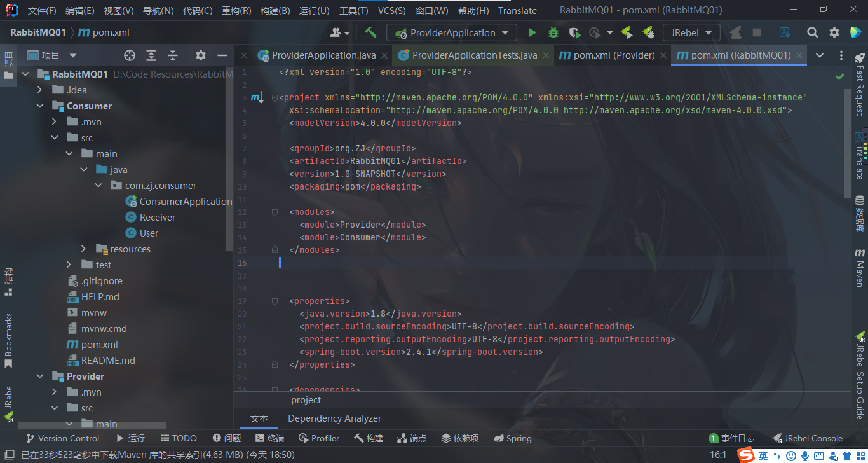Open the Translate menu

[x=517, y=10]
